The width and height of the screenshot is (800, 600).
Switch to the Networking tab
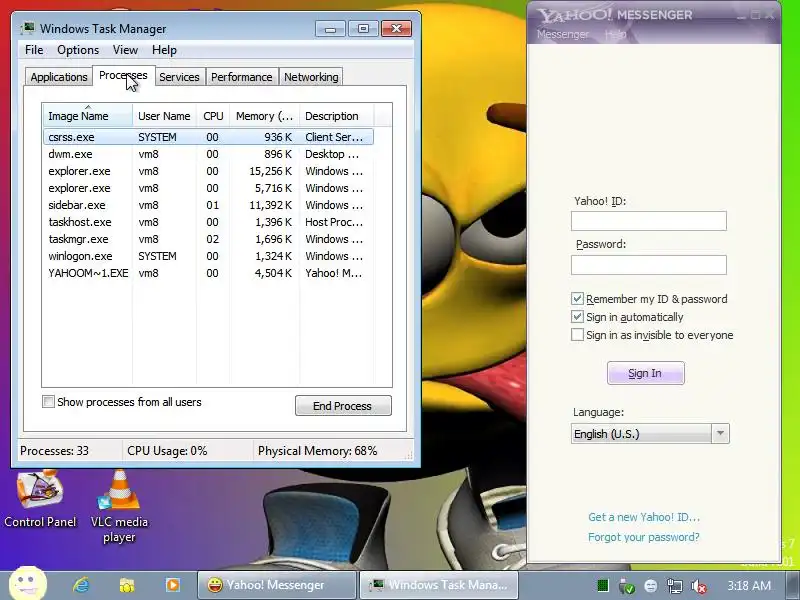pyautogui.click(x=311, y=77)
